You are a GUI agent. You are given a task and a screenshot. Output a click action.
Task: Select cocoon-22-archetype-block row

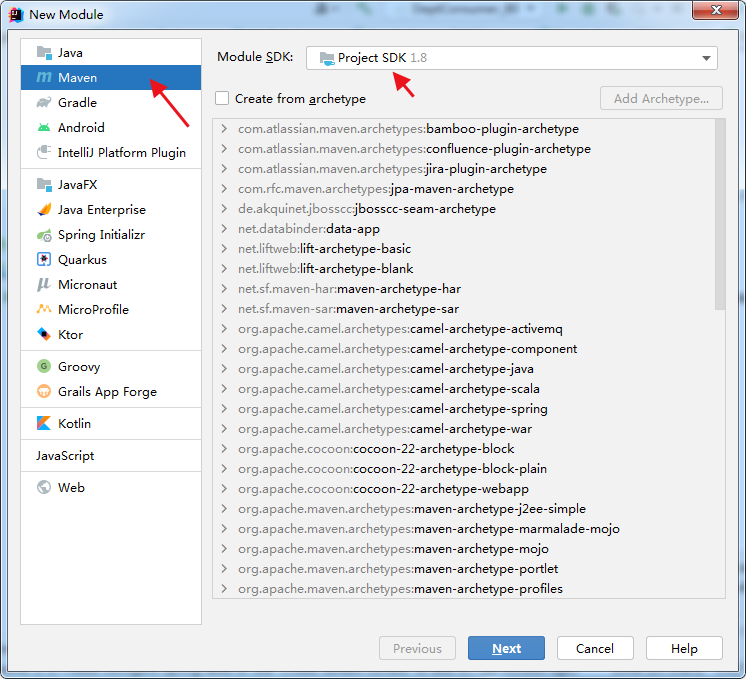click(x=464, y=449)
